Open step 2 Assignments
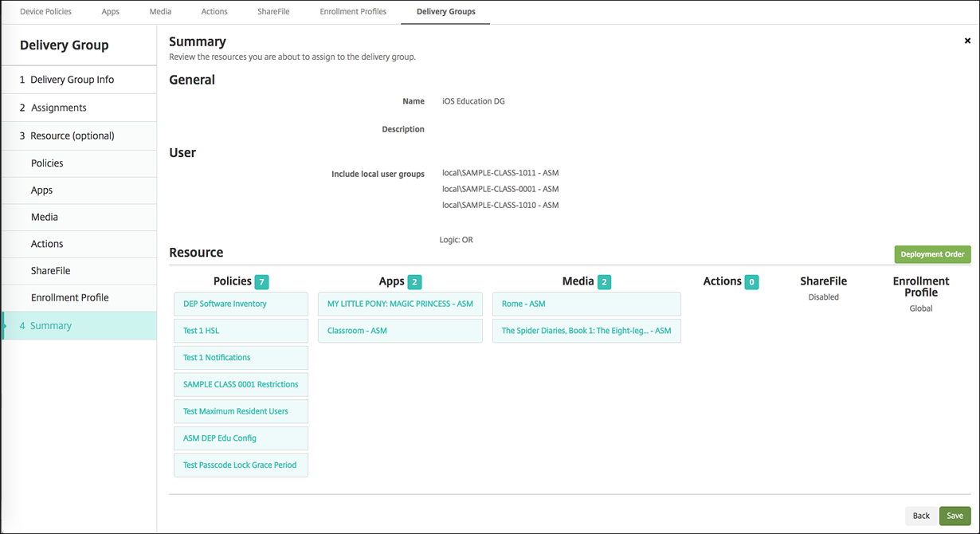 (x=79, y=108)
